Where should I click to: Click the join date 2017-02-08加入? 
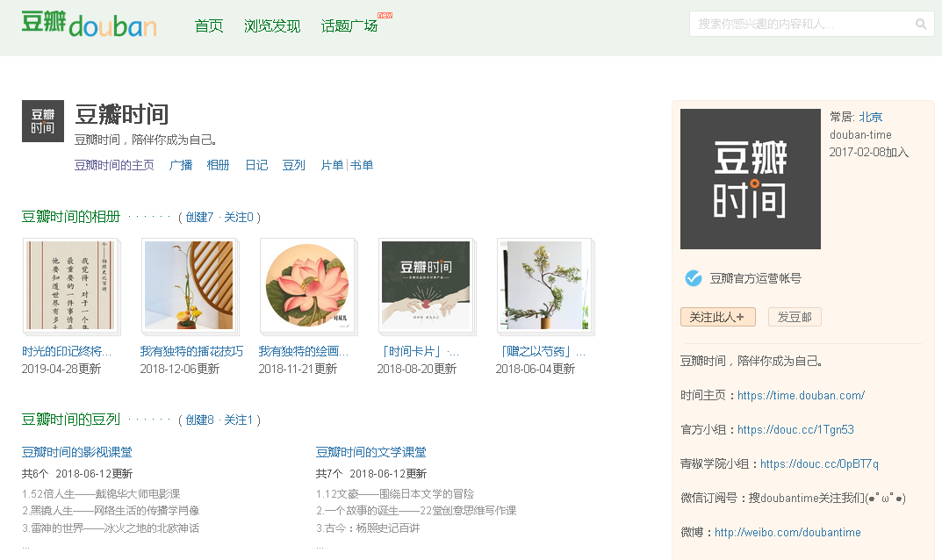(x=869, y=152)
